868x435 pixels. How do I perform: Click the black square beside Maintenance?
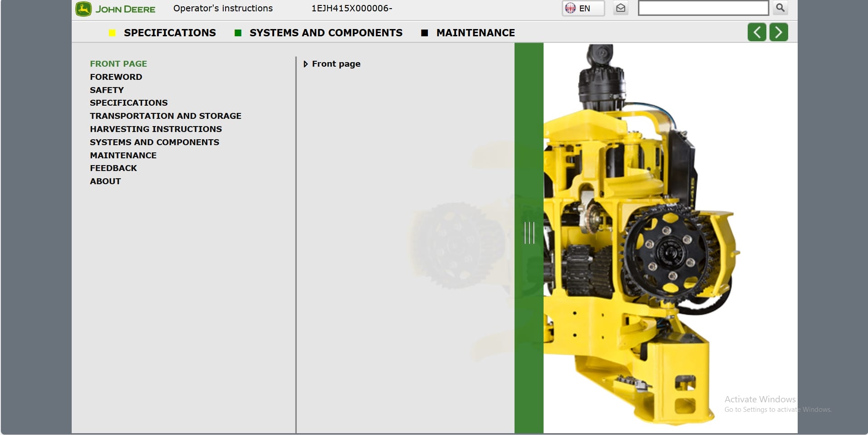pos(425,33)
